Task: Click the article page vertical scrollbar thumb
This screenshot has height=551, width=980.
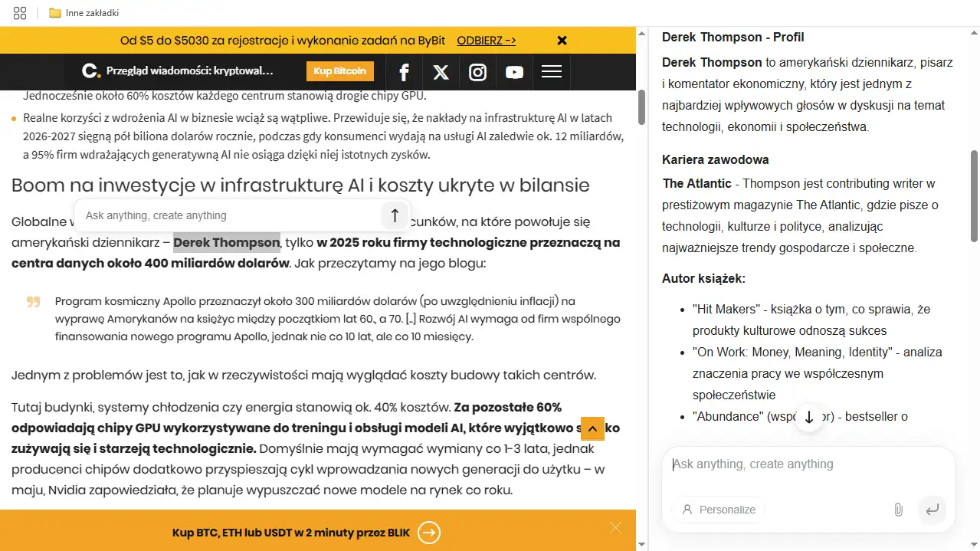Action: click(642, 107)
